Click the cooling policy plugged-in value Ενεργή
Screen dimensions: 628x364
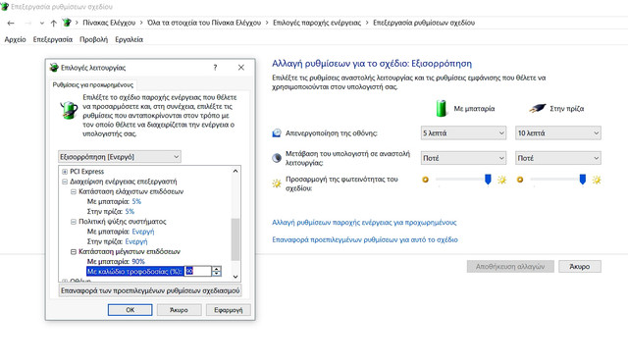(136, 241)
